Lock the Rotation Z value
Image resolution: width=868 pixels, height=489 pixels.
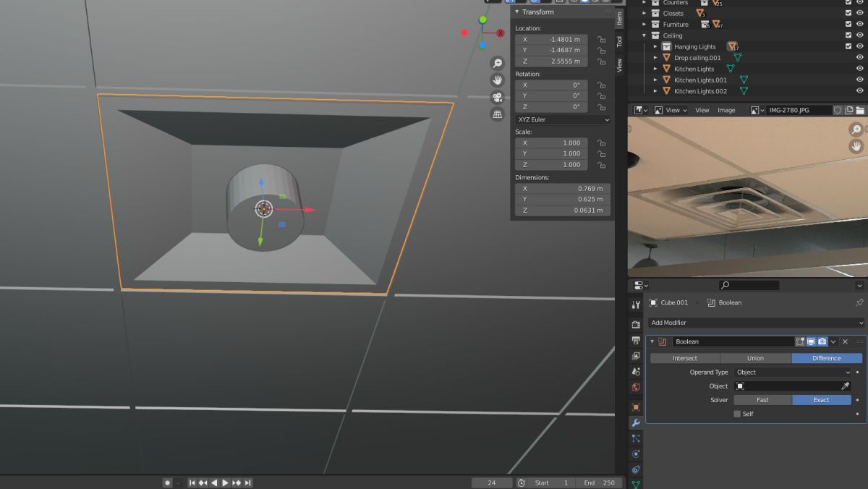601,107
